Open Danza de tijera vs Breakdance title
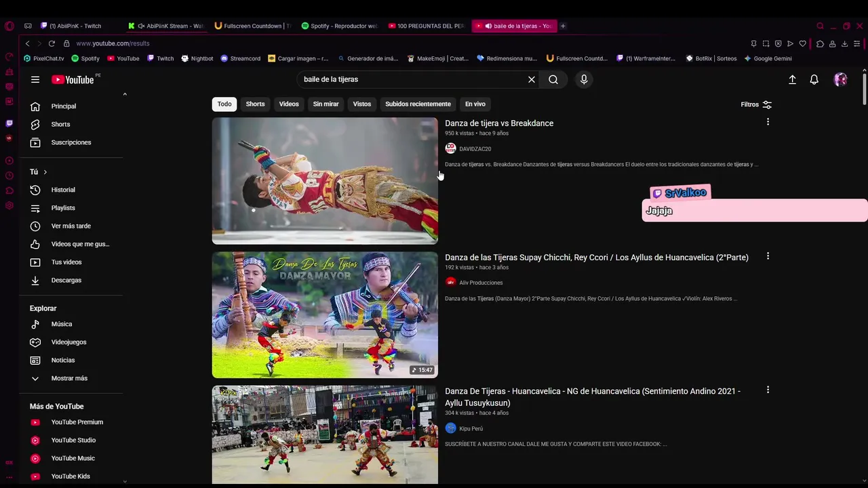Viewport: 868px width, 488px height. [499, 123]
